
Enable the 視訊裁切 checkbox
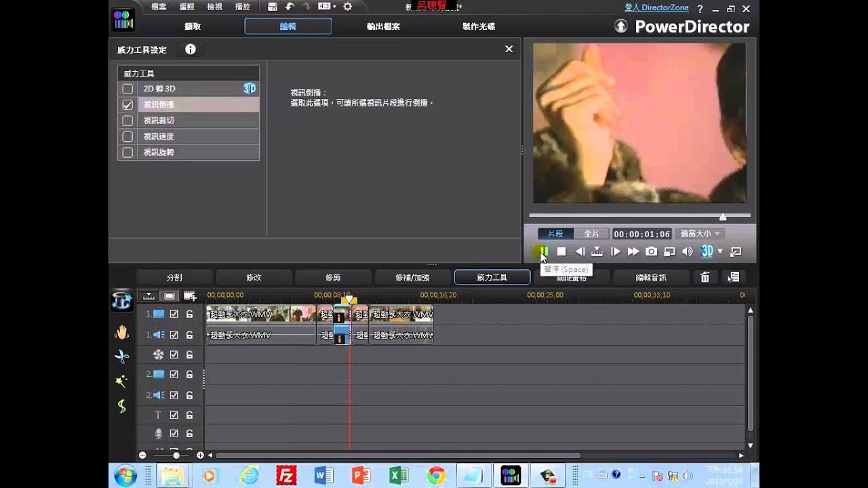click(127, 121)
